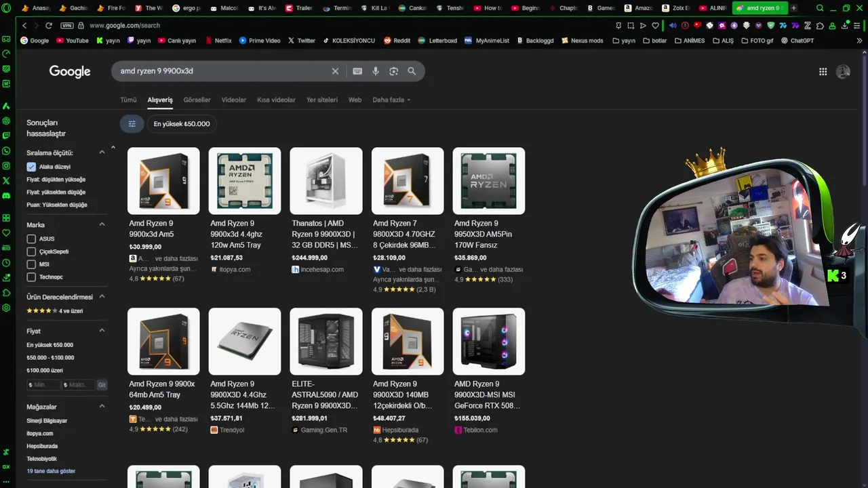
Task: Check the ÇiçekSepeti brand filter
Action: tap(31, 251)
